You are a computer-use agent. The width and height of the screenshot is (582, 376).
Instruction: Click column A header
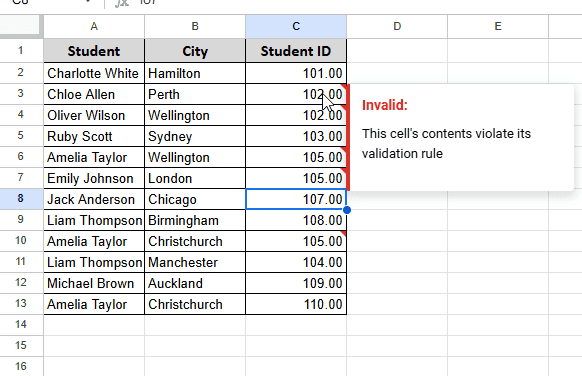[x=94, y=26]
